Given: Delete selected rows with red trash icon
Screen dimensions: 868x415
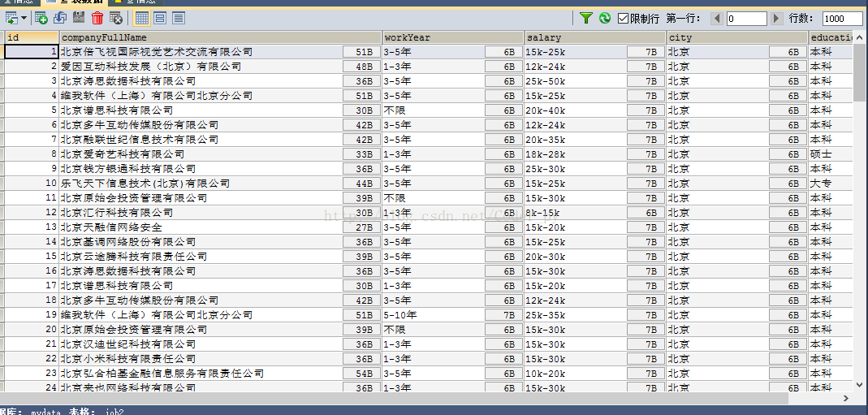Looking at the screenshot, I should click(97, 18).
